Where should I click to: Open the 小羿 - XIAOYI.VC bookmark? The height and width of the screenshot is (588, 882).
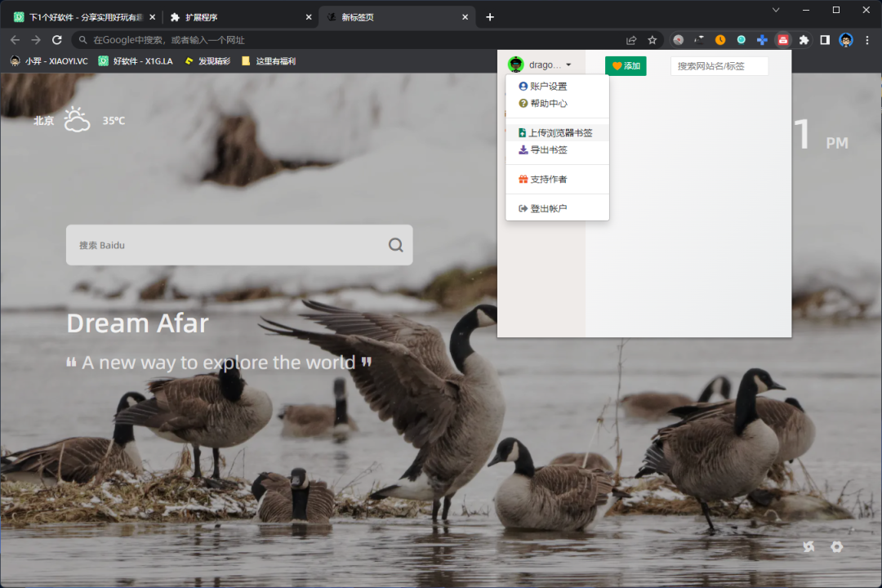pos(49,60)
